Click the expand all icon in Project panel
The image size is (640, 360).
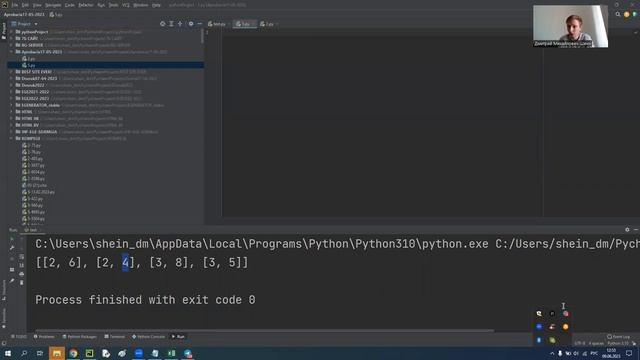coord(171,24)
